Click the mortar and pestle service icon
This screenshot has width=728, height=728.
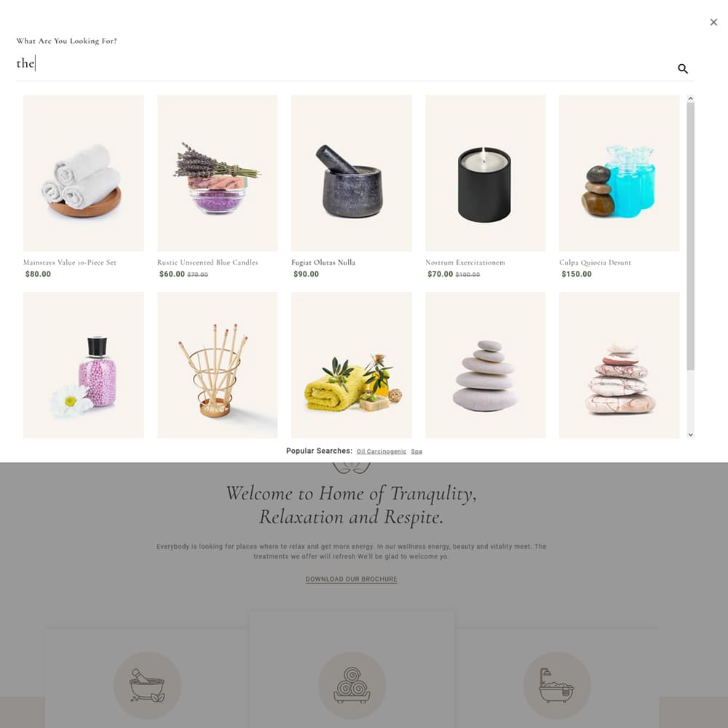click(147, 685)
